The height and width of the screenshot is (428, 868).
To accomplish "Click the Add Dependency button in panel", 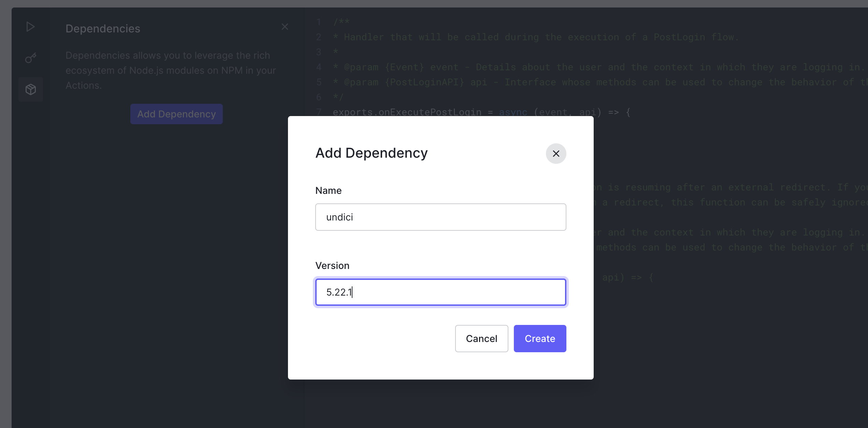I will [176, 114].
